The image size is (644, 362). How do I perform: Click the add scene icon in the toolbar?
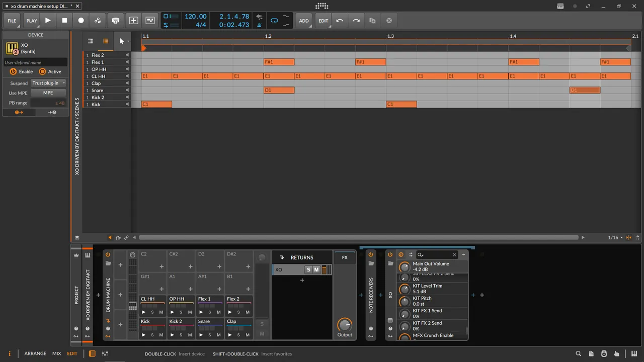pos(150,21)
